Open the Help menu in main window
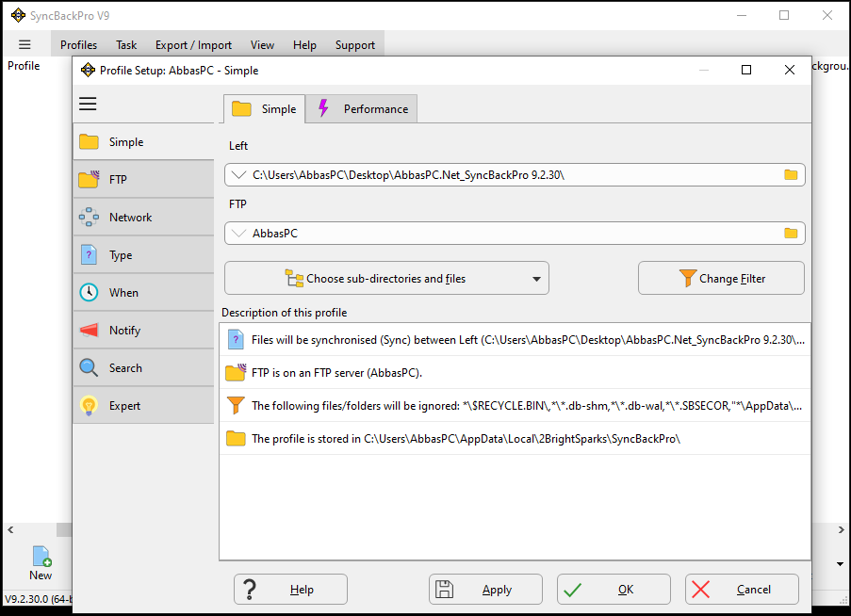 (x=304, y=45)
